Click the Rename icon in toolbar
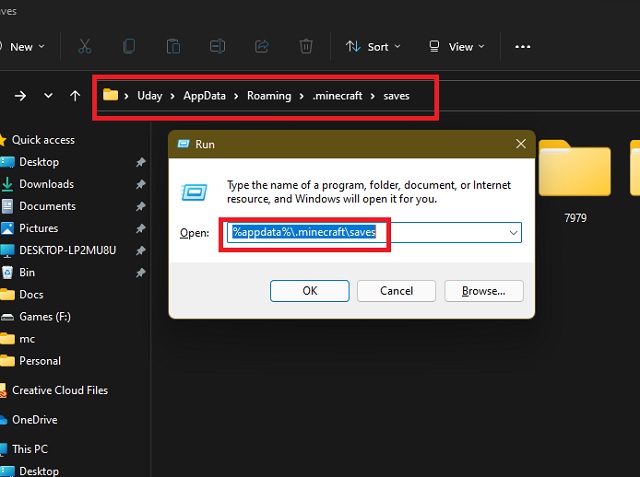The height and width of the screenshot is (477, 640). (218, 46)
